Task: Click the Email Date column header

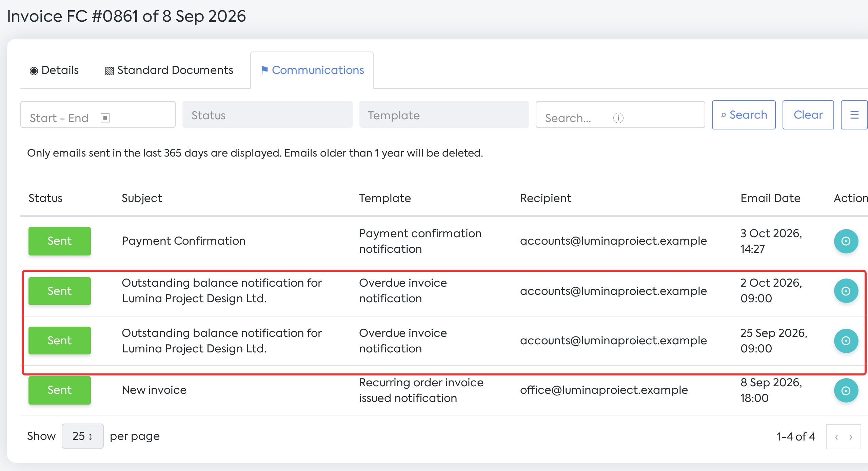Action: (x=770, y=198)
